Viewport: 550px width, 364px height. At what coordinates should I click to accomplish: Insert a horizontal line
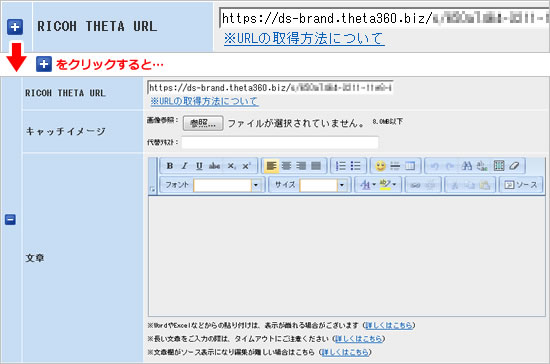coord(395,166)
